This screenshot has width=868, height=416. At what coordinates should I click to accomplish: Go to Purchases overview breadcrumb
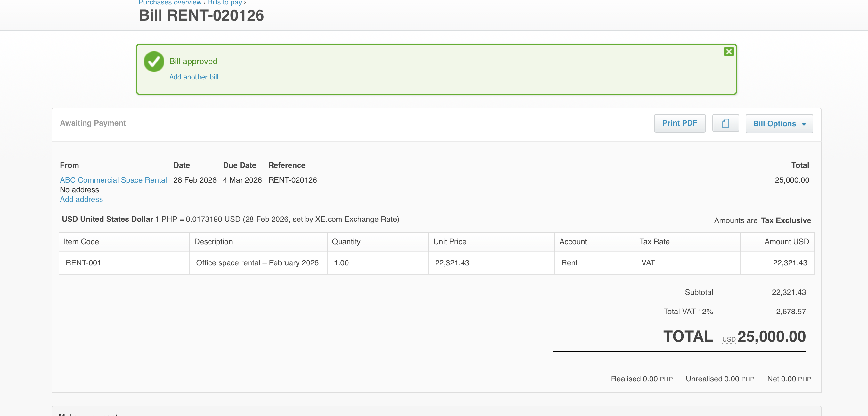[170, 3]
